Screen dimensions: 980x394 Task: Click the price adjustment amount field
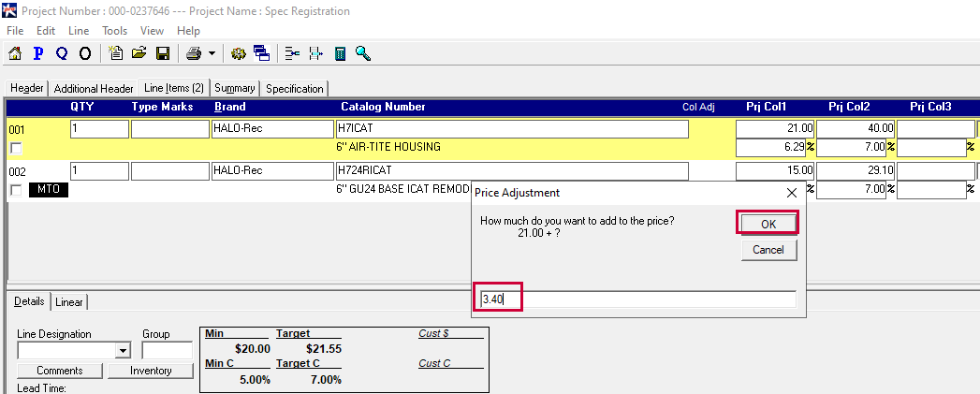(636, 299)
